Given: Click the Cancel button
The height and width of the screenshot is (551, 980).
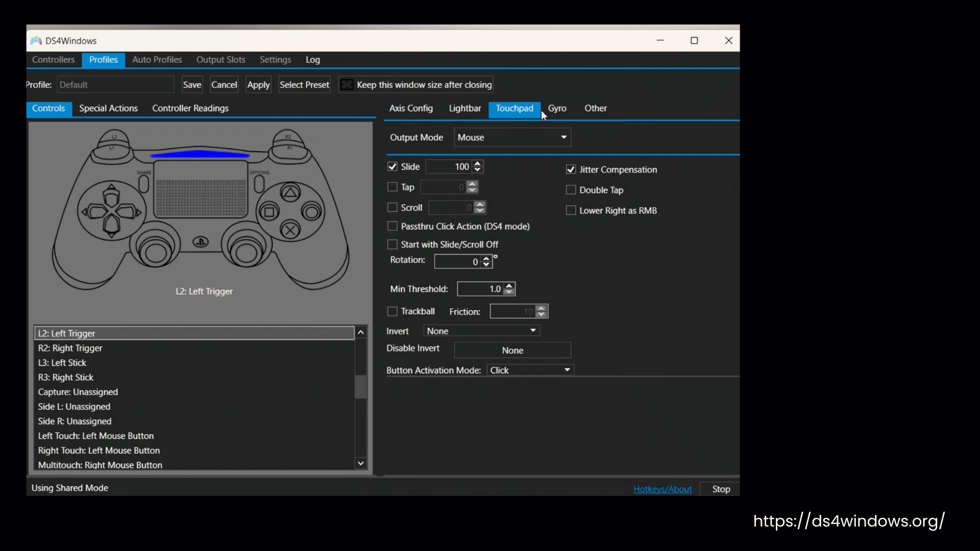Looking at the screenshot, I should (x=224, y=85).
